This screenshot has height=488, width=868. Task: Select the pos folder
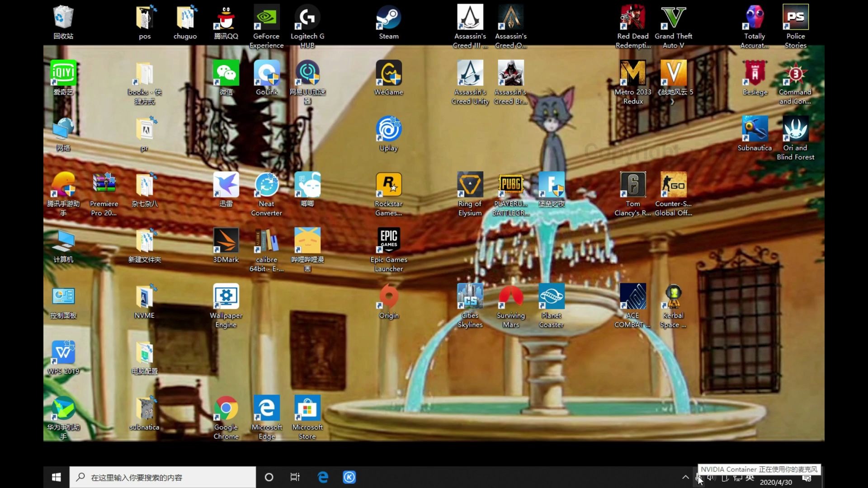pyautogui.click(x=145, y=22)
